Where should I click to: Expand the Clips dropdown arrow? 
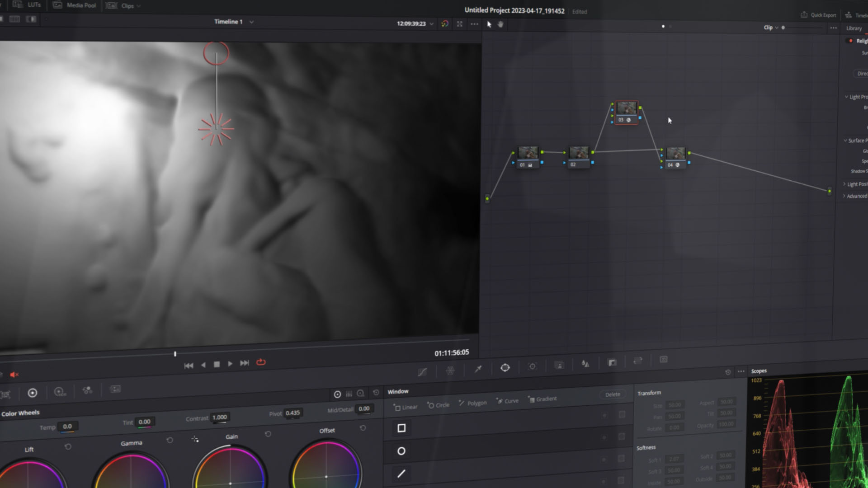click(x=139, y=6)
